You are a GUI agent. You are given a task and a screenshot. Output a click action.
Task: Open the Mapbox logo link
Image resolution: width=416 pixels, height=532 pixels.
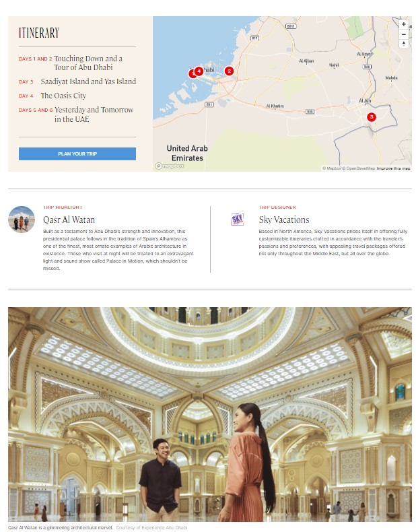point(170,166)
